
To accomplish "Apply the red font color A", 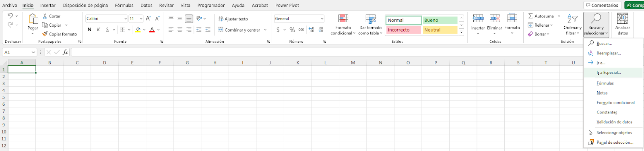I will click(x=152, y=29).
